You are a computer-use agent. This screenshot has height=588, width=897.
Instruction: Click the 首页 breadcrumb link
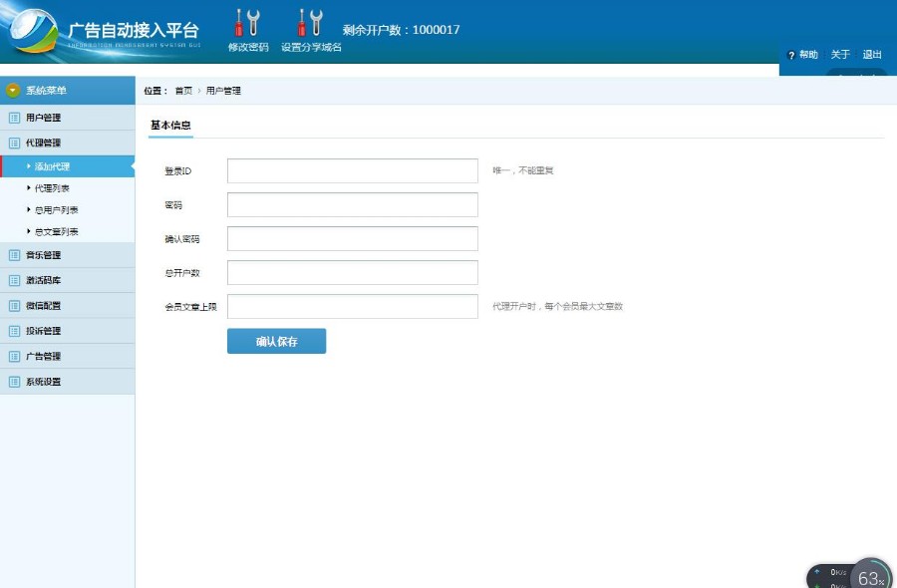(x=183, y=91)
